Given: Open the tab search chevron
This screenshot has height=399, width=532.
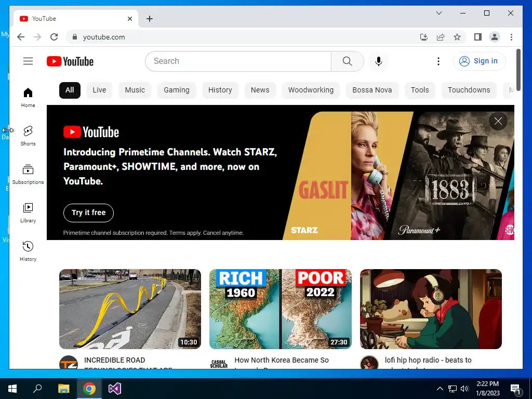Looking at the screenshot, I should (438, 13).
